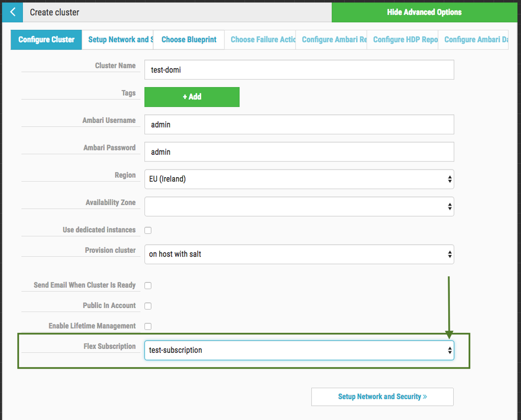Enable Use dedicated instances checkbox
This screenshot has height=420, width=521.
148,230
